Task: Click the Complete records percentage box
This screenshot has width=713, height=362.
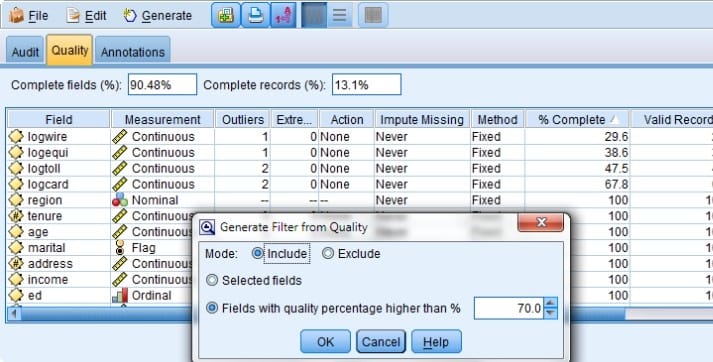Action: coord(367,85)
